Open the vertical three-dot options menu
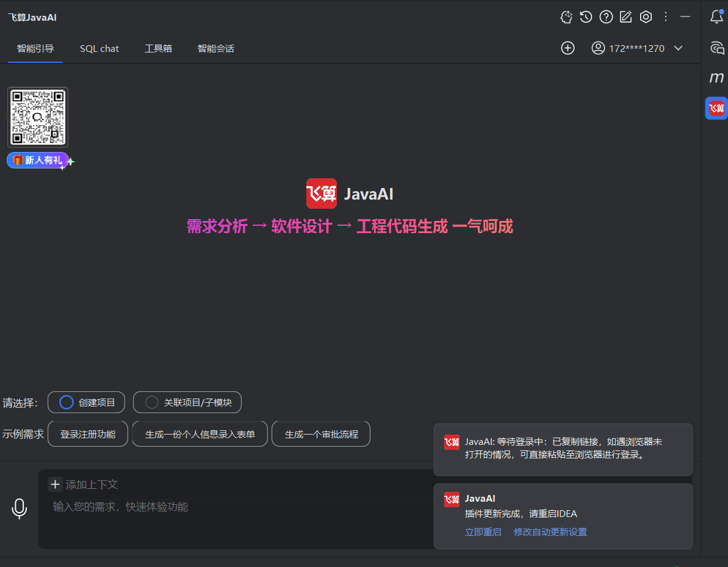This screenshot has height=567, width=728. point(666,17)
